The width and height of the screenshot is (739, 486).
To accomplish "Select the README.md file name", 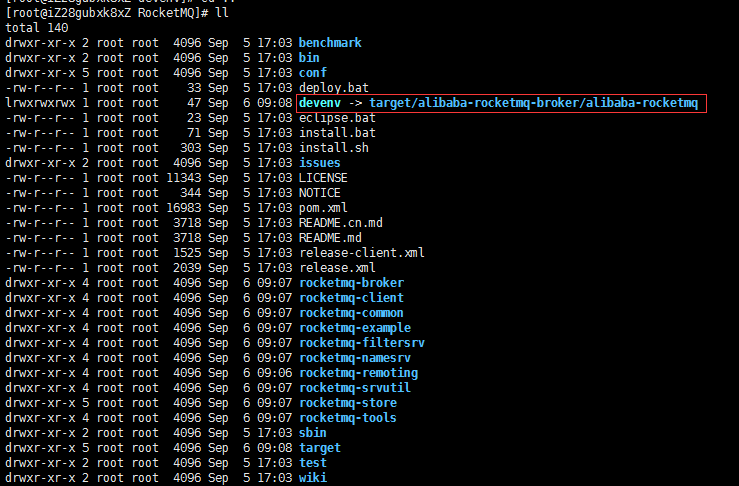I will point(330,238).
